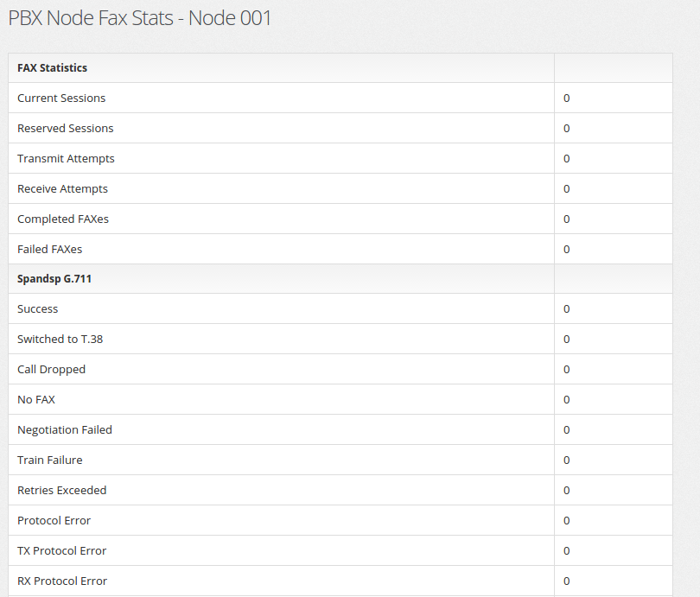
Task: Select the FAX Statistics header row
Action: click(340, 67)
